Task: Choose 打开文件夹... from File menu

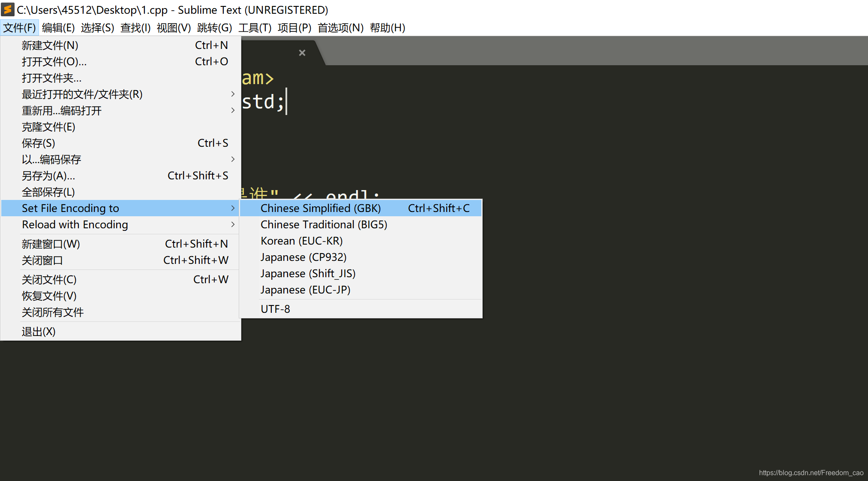Action: click(x=51, y=78)
